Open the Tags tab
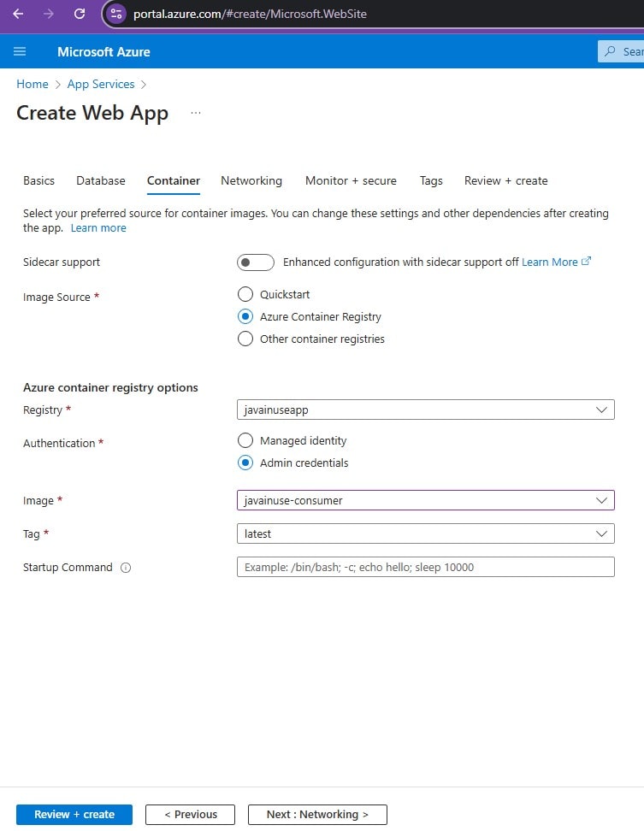Viewport: 644px width, 831px height. [431, 180]
